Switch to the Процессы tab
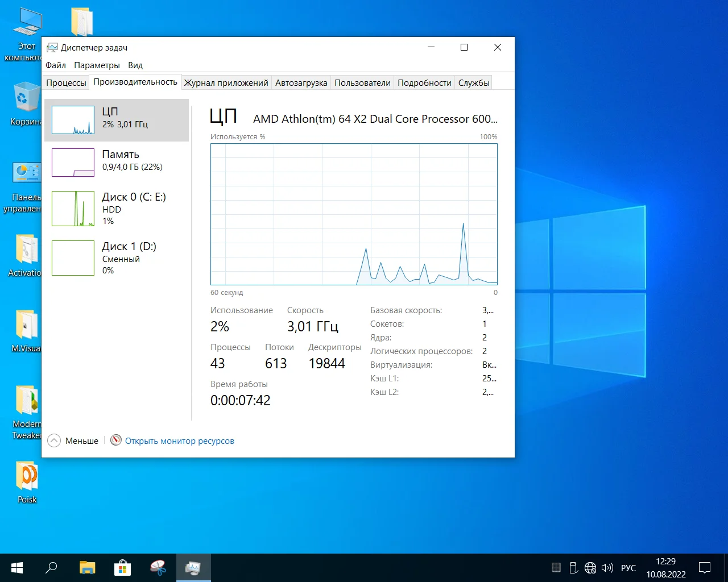 [66, 83]
